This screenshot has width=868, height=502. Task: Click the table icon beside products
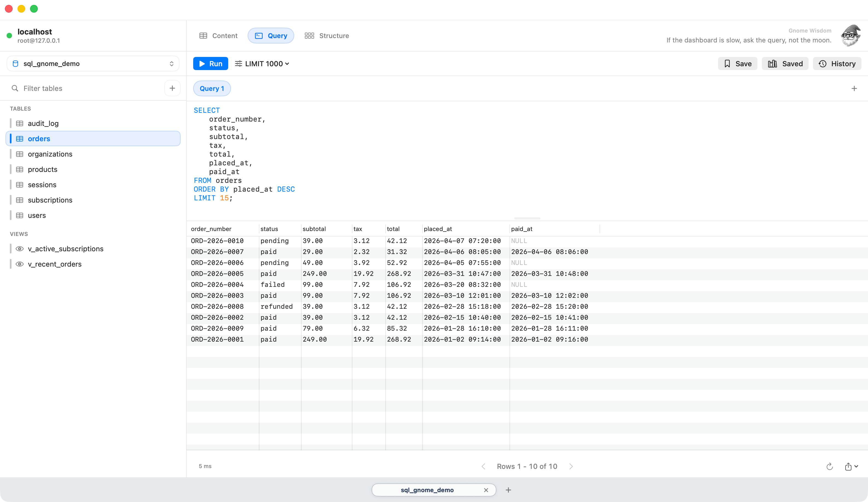tap(20, 169)
